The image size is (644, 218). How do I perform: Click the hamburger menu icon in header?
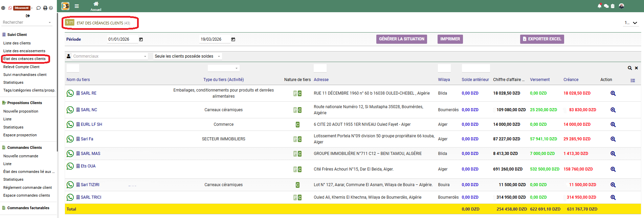pyautogui.click(x=77, y=6)
